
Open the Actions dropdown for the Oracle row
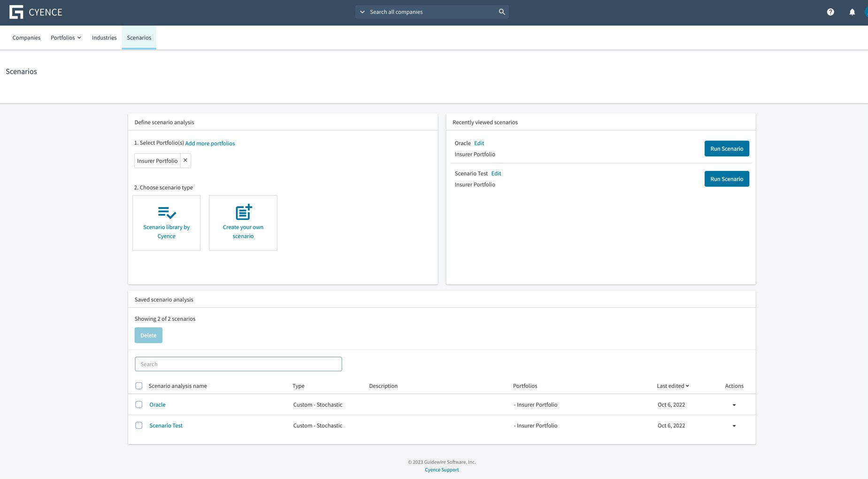(x=734, y=404)
